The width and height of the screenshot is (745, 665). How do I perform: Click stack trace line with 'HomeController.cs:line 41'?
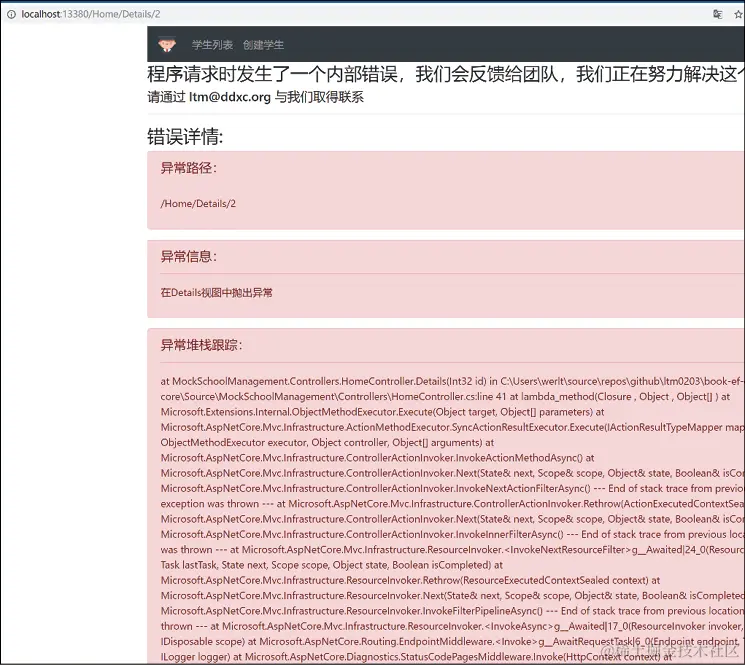click(x=445, y=397)
